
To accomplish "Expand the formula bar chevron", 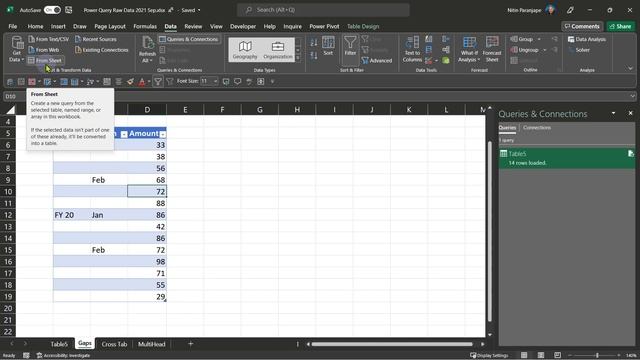I will point(632,96).
